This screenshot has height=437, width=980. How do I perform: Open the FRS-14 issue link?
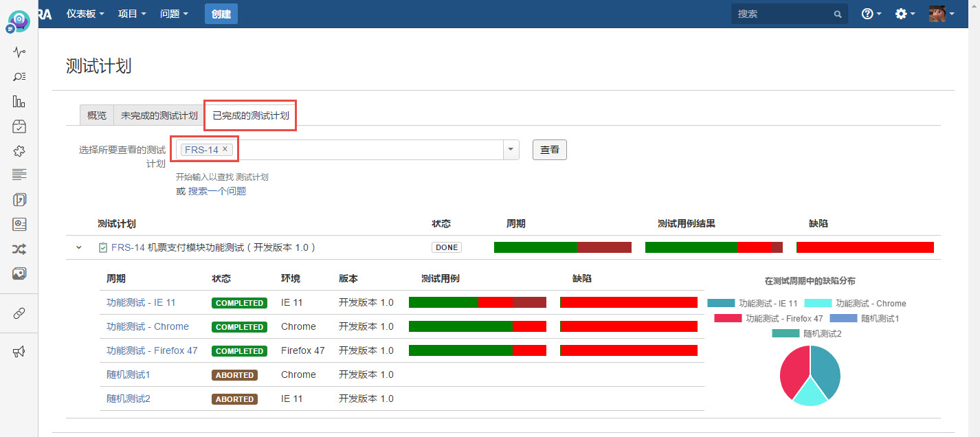coord(128,247)
